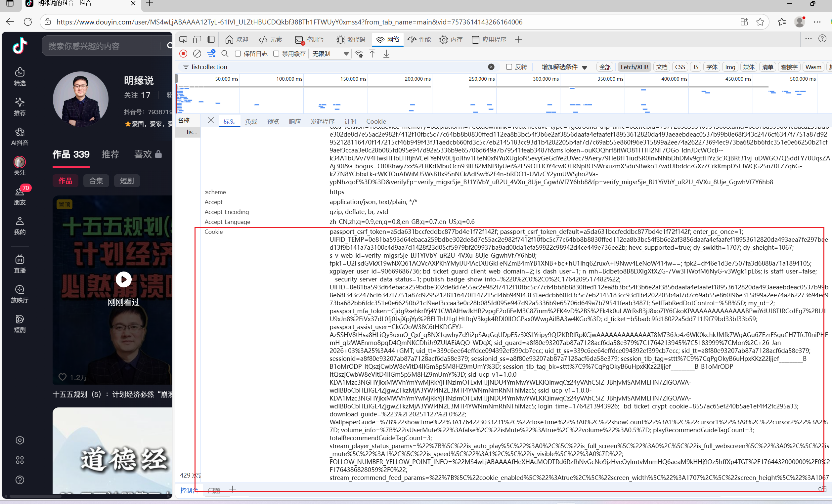Image resolution: width=832 pixels, height=504 pixels.
Task: Check the 反转 invert filter box
Action: pos(509,67)
